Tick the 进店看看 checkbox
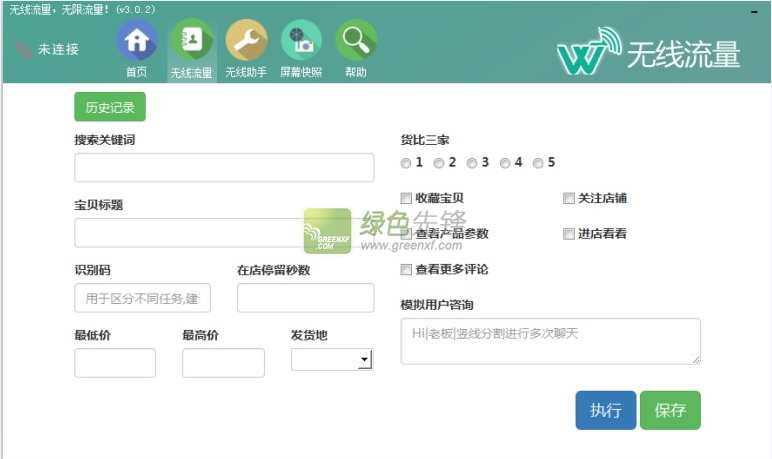 point(569,233)
